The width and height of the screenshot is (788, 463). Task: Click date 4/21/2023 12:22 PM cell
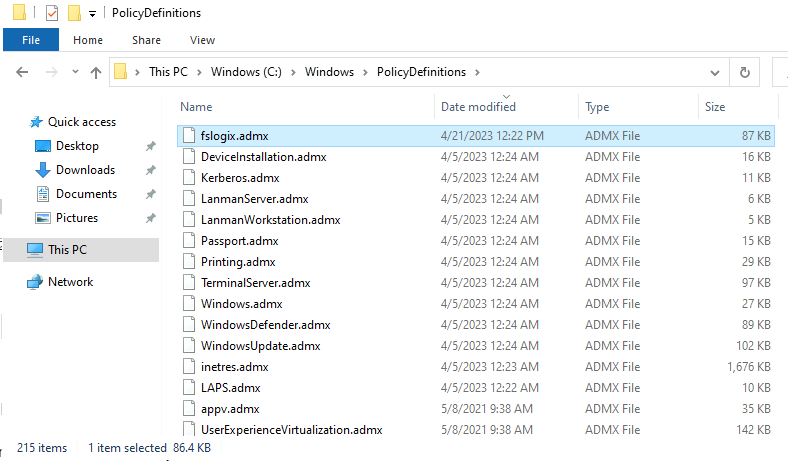(x=492, y=136)
